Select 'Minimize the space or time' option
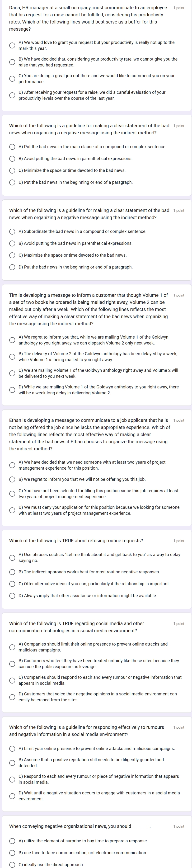192x868 pixels. (12, 170)
